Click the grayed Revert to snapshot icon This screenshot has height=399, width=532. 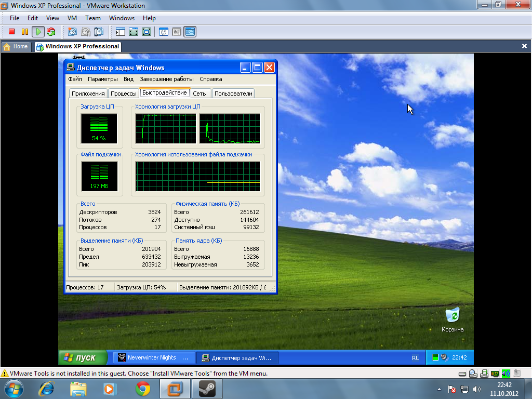pos(86,32)
